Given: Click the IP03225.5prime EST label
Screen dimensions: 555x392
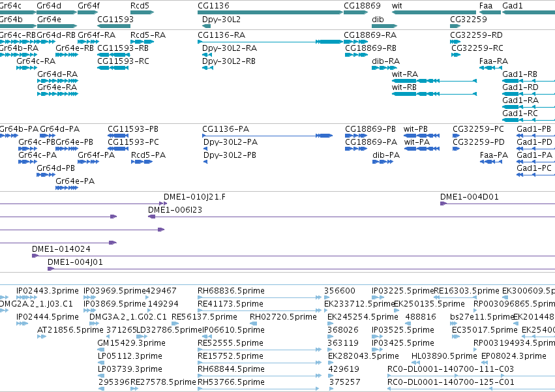Looking at the screenshot, I should point(403,291).
